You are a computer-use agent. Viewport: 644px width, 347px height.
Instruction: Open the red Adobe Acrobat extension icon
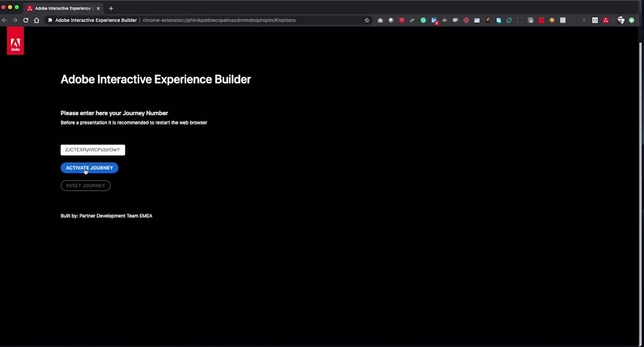(x=542, y=20)
